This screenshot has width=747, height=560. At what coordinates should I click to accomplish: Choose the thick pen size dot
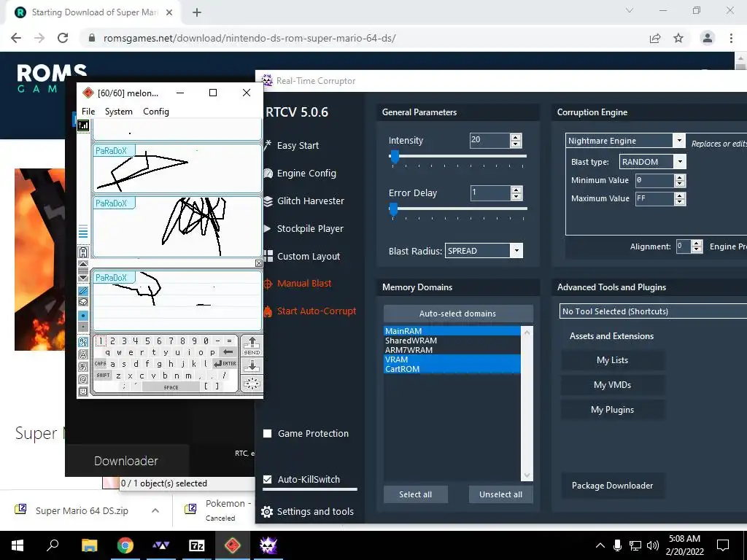pos(83,315)
